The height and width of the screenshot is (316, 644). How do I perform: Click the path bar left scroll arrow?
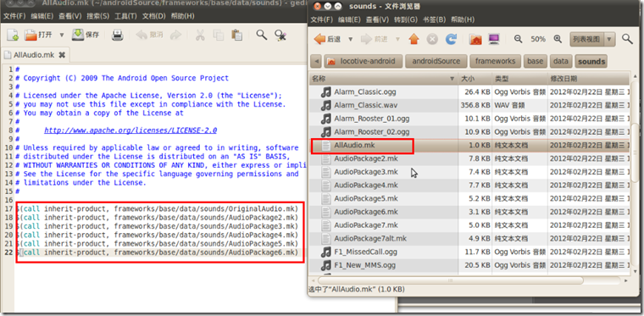316,62
